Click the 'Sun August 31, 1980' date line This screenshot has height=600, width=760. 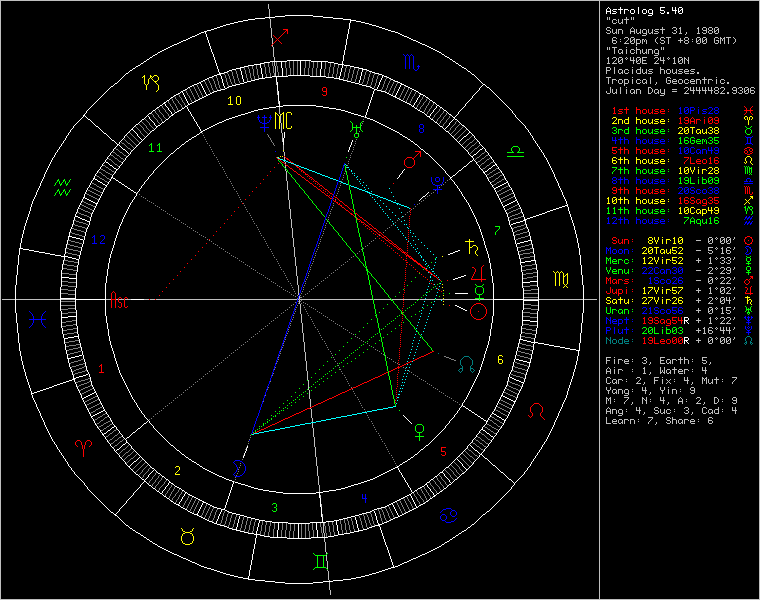pos(662,31)
